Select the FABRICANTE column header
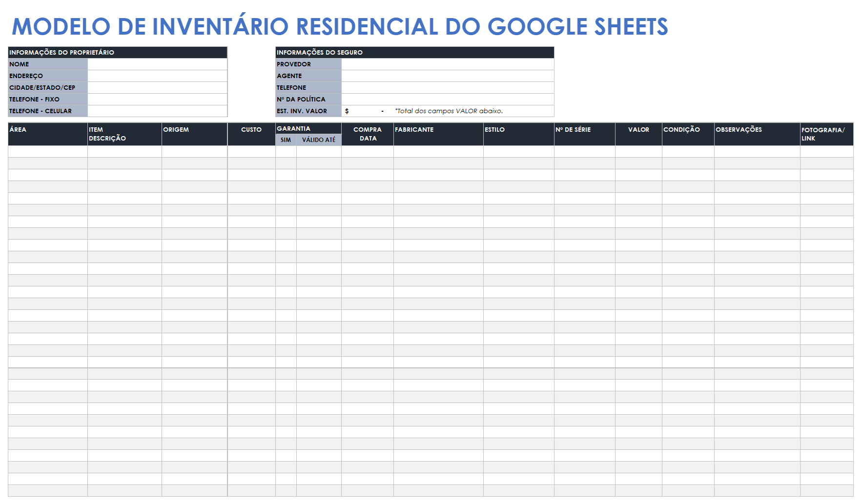The height and width of the screenshot is (504, 862). 438,134
